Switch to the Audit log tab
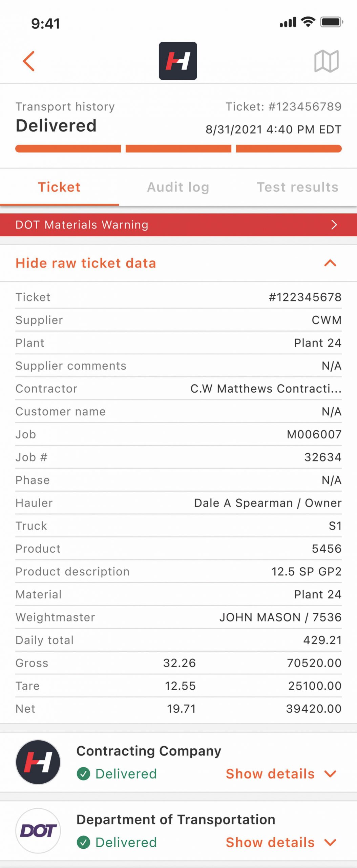Viewport: 357px width, 868px height. 178,187
